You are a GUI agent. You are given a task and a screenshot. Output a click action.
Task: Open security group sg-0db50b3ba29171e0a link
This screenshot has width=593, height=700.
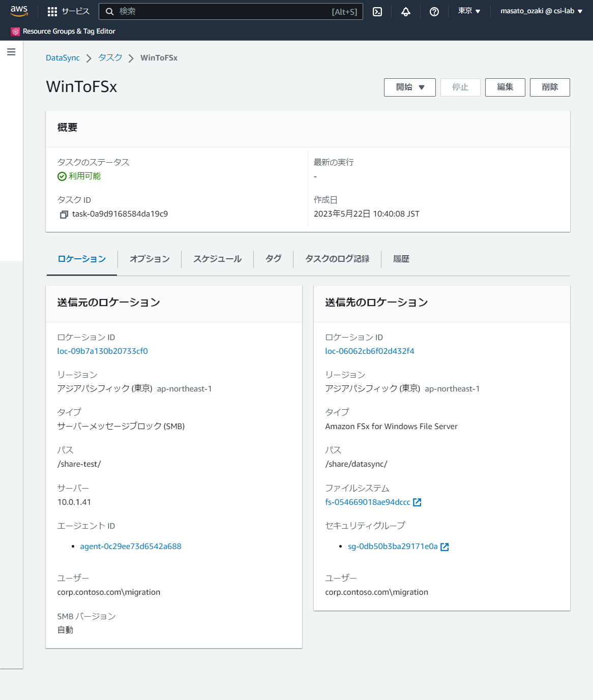click(393, 546)
